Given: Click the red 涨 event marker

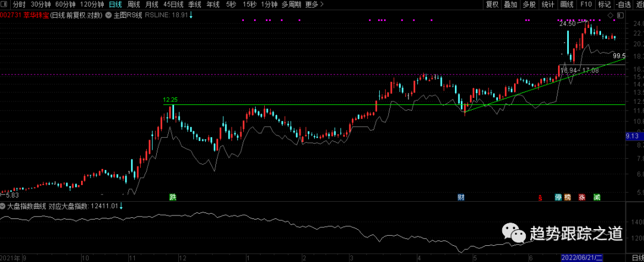Looking at the screenshot, I should [581, 197].
